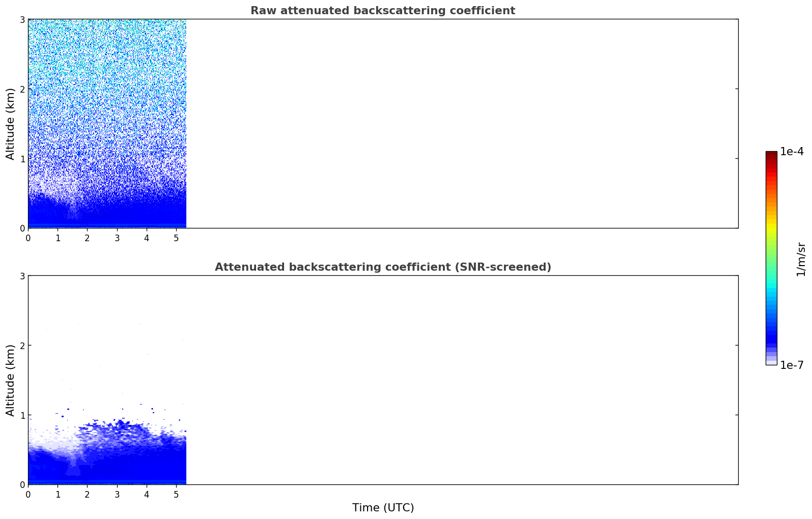This screenshot has height=519, width=812.
Task: Click the raw backscatter data area in the top plot
Action: pos(107,124)
